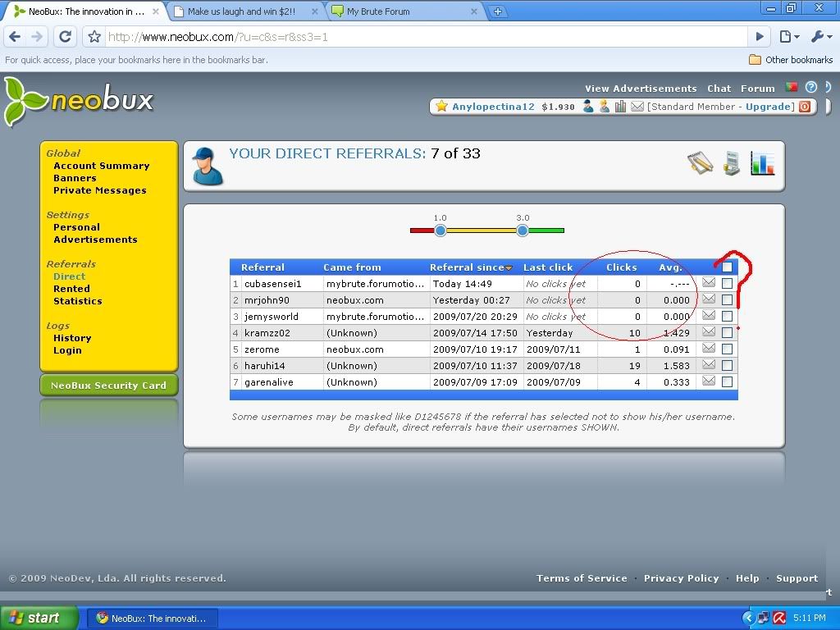Open rented referrals via hard-hat person icon

605,106
